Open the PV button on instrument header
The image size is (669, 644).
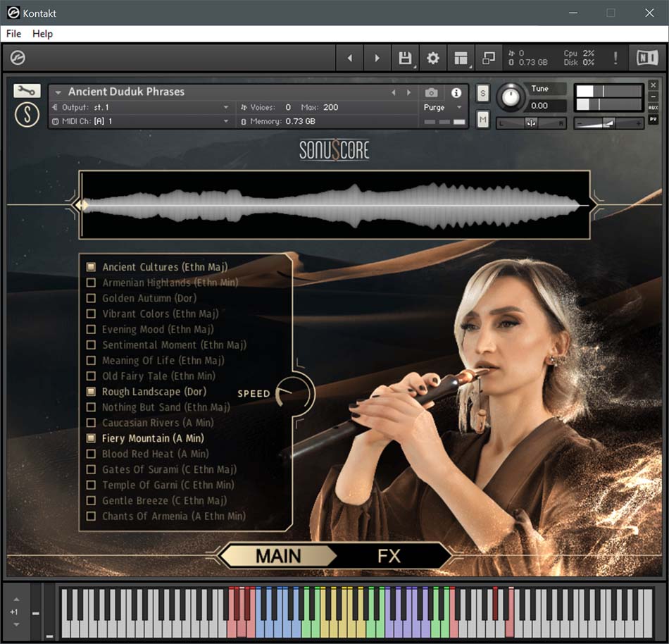[653, 120]
